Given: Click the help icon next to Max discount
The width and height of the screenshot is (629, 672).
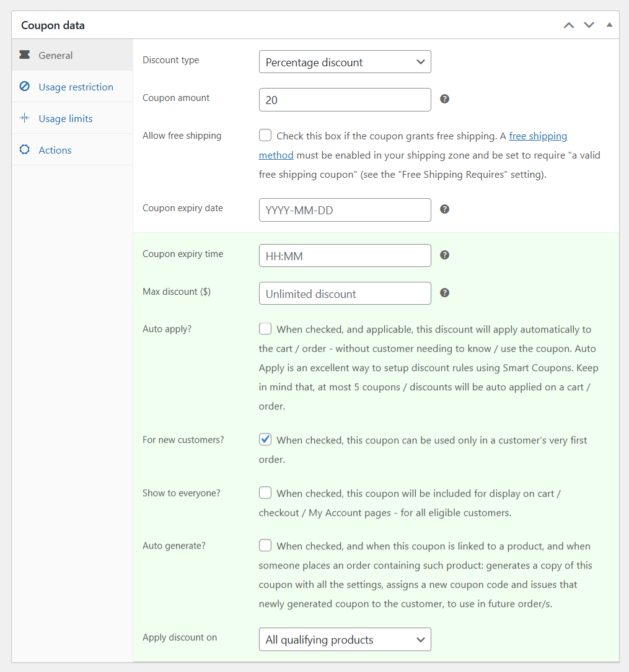Looking at the screenshot, I should pyautogui.click(x=444, y=293).
